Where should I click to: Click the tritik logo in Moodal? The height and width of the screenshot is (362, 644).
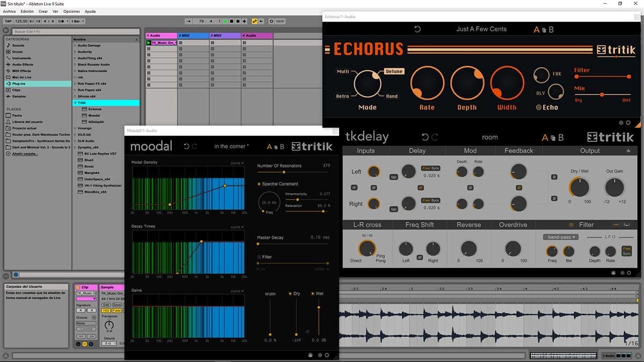[x=312, y=146]
